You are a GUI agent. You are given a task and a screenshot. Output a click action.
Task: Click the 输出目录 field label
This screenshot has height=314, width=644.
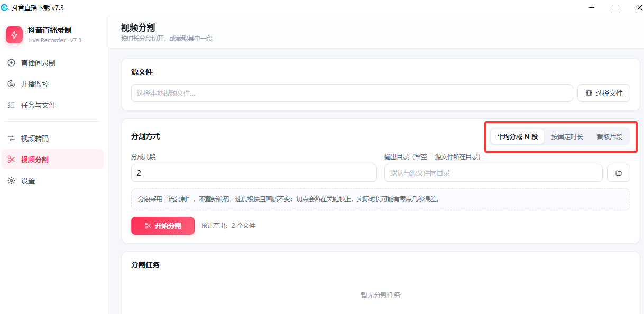(432, 157)
